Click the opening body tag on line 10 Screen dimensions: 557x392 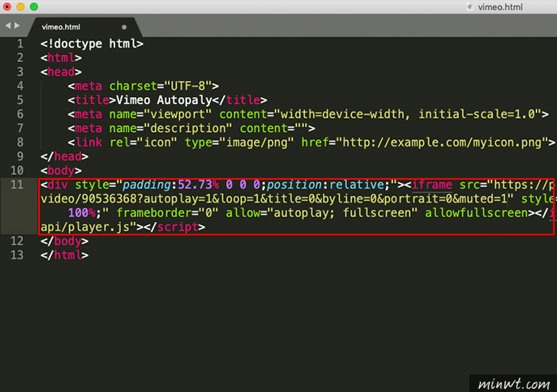[x=61, y=171]
